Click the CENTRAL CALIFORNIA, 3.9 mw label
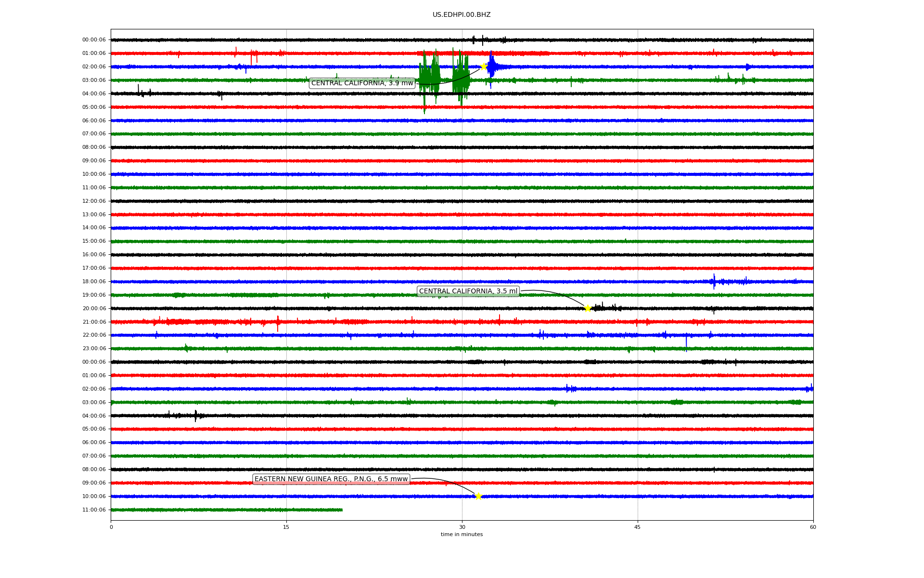This screenshot has height=578, width=924. tap(362, 83)
